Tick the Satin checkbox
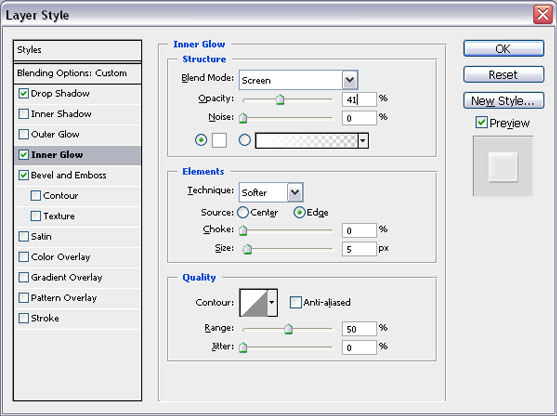557x416 pixels. pyautogui.click(x=23, y=236)
